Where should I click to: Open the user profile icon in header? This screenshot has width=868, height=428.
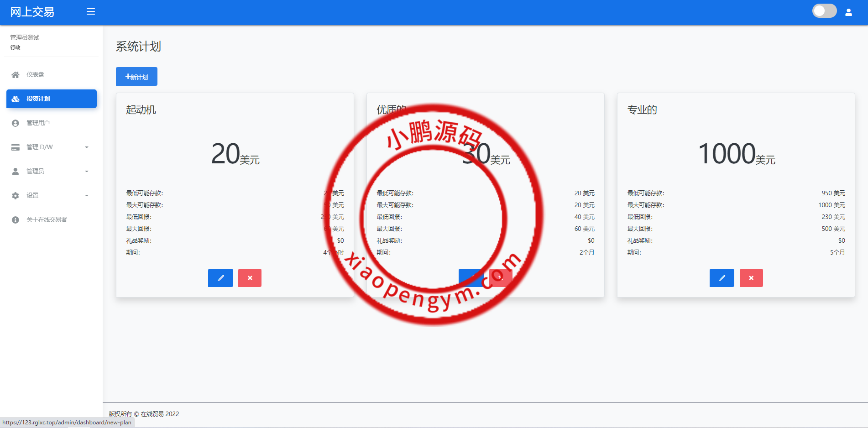[x=848, y=12]
